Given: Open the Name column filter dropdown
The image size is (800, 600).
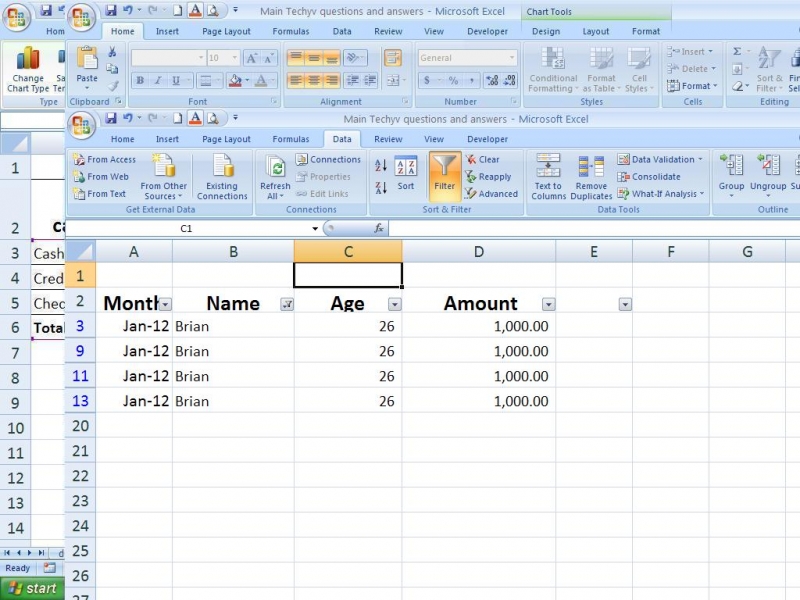Looking at the screenshot, I should (287, 305).
